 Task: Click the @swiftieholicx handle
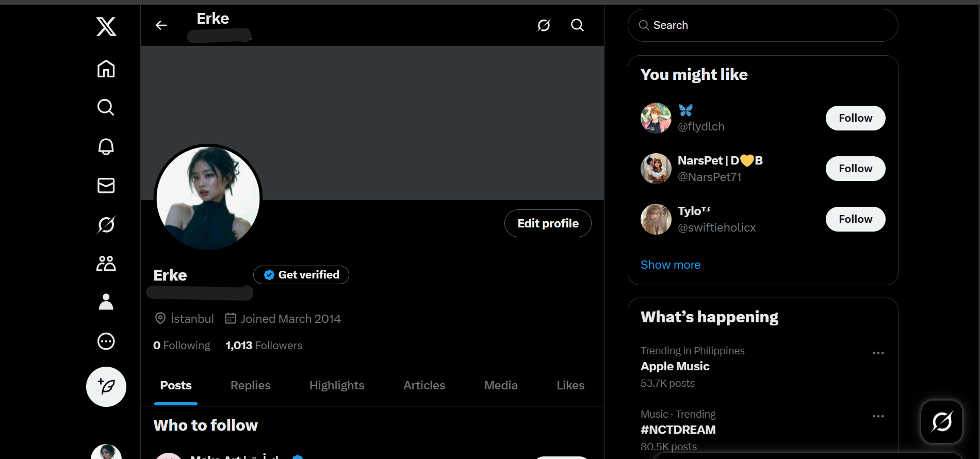tap(717, 227)
